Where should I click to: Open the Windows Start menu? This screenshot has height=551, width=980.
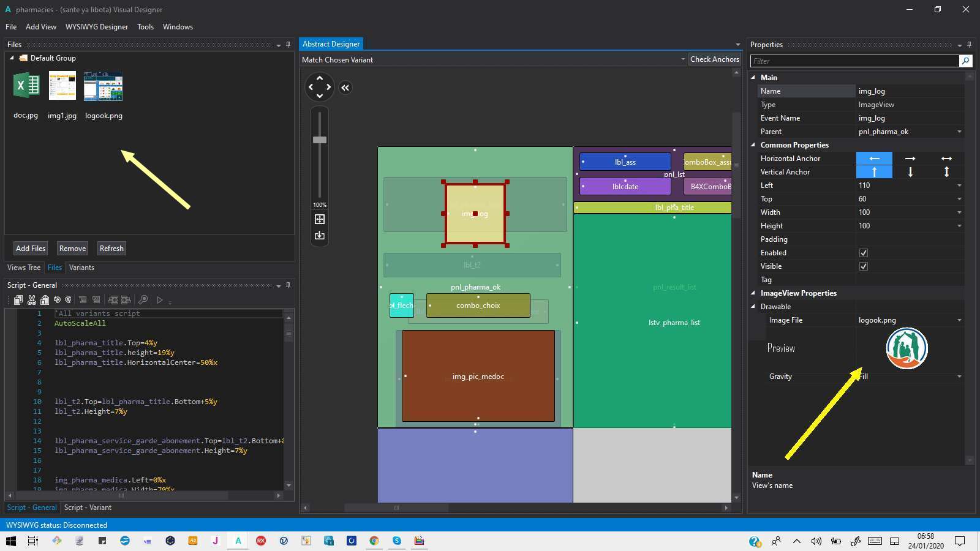point(10,541)
